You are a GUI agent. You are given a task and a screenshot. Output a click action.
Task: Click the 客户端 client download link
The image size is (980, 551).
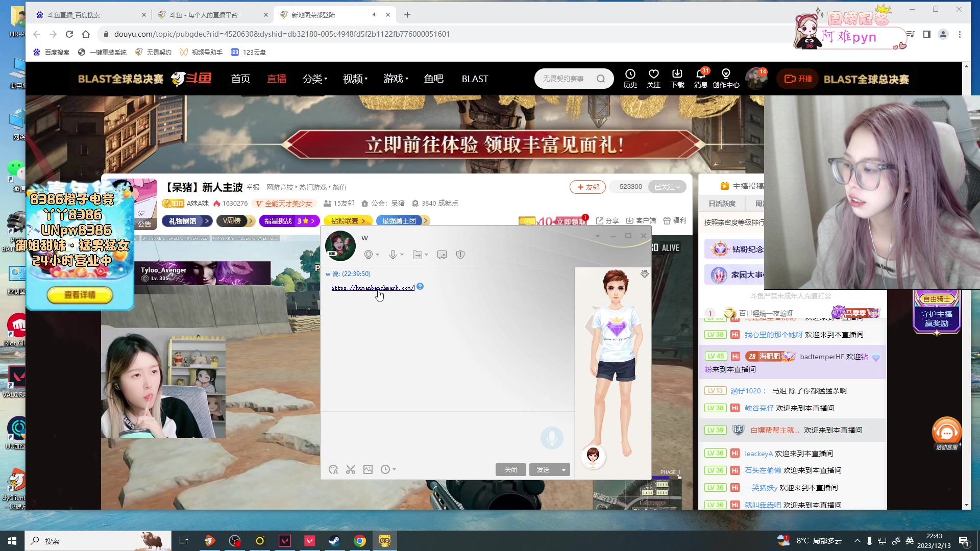coord(641,221)
